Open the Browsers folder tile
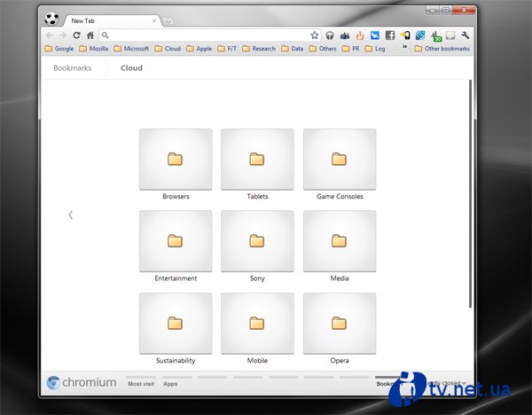This screenshot has height=415, width=532. (176, 159)
